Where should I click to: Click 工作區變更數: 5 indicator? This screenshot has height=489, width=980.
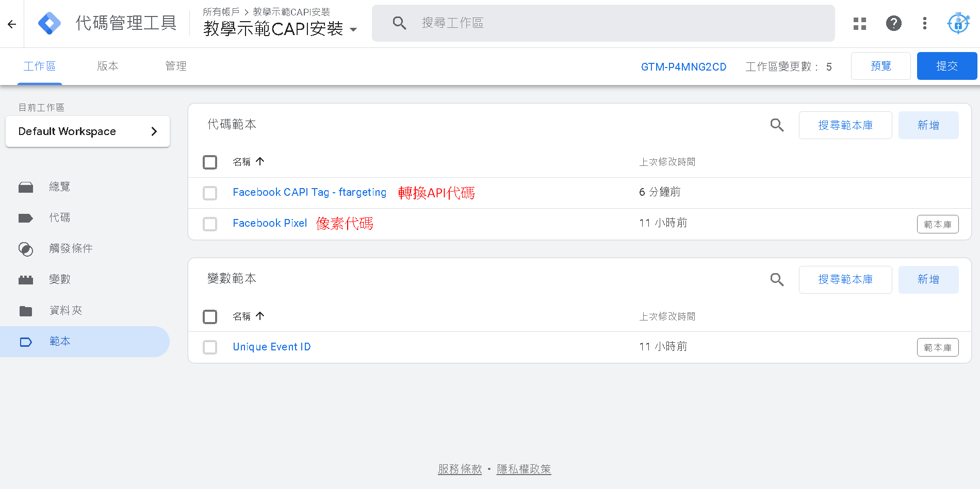coord(789,67)
